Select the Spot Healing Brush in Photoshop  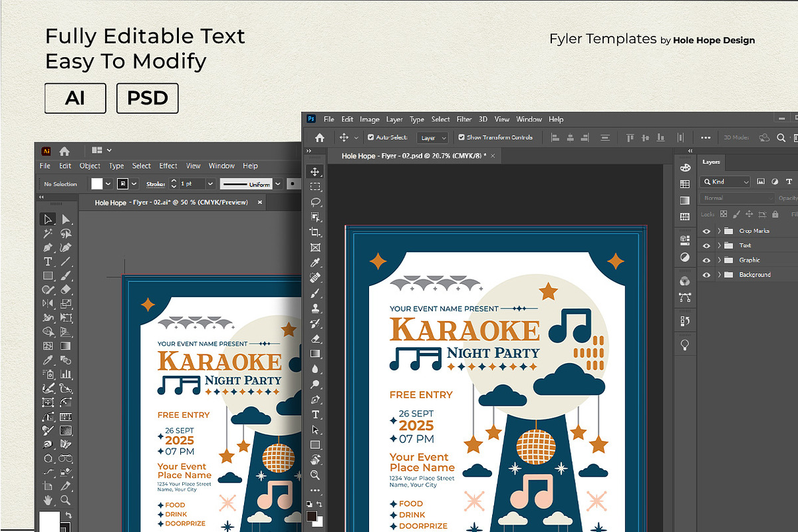(315, 277)
